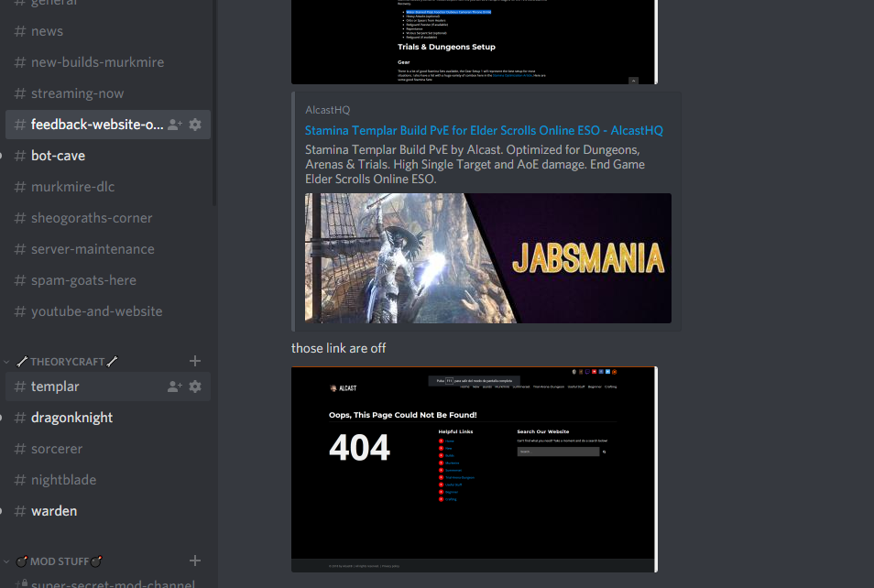Open server-maintenance channel
Image resolution: width=874 pixels, height=588 pixels.
[x=108, y=249]
